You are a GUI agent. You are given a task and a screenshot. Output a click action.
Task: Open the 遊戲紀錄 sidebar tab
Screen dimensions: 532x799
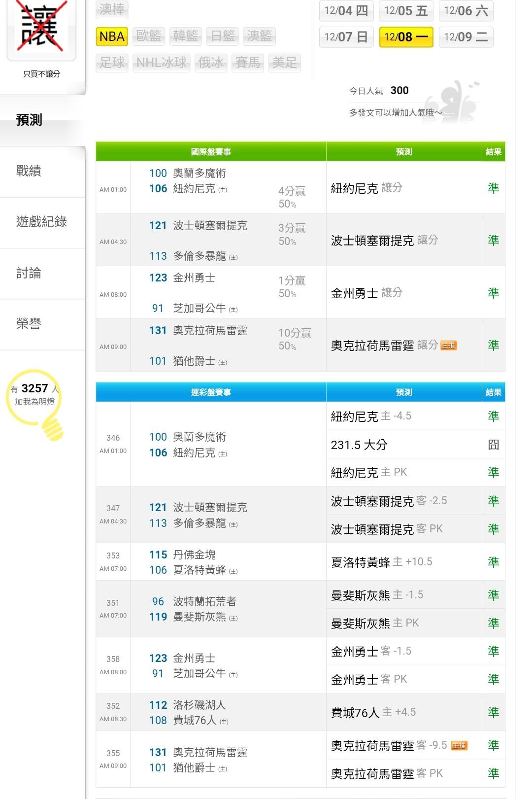(41, 222)
